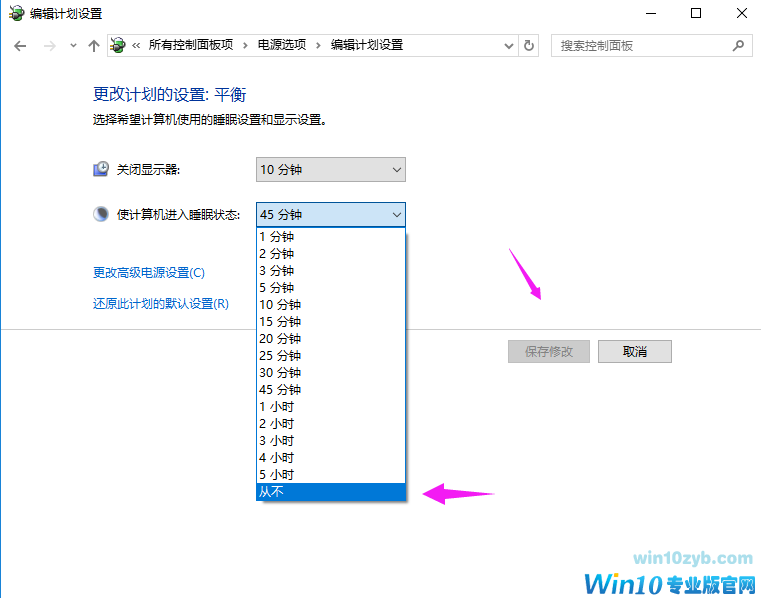Open 更改高级电源设置 link
This screenshot has width=761, height=598.
tap(148, 272)
